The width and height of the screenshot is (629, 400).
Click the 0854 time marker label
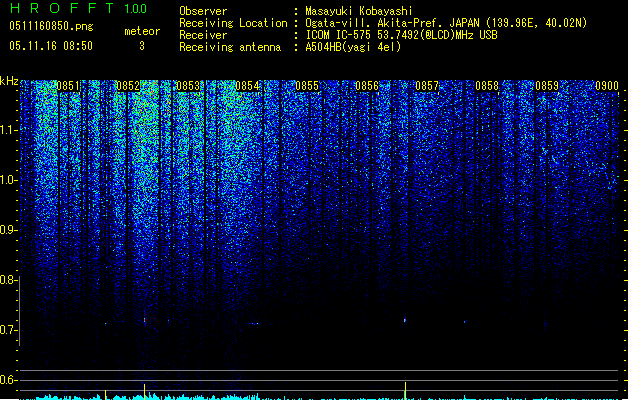(x=248, y=86)
